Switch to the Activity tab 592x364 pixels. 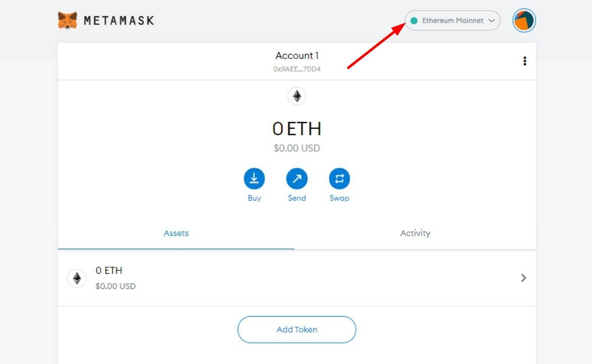415,233
